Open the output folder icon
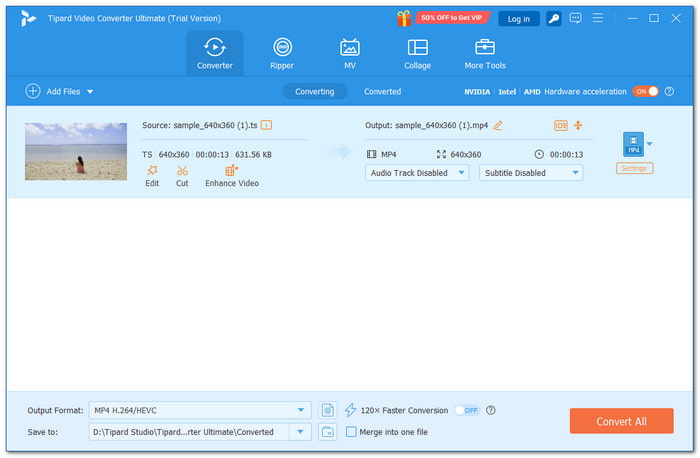 point(328,432)
